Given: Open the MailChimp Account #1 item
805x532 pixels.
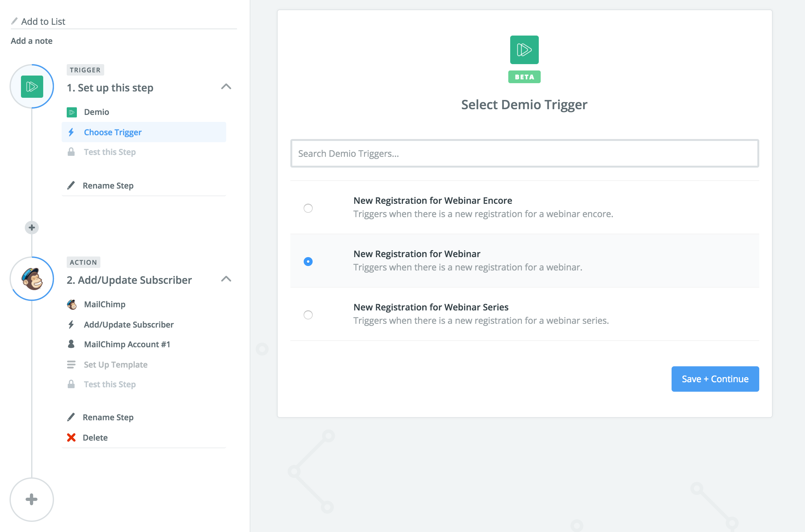Looking at the screenshot, I should (144, 344).
